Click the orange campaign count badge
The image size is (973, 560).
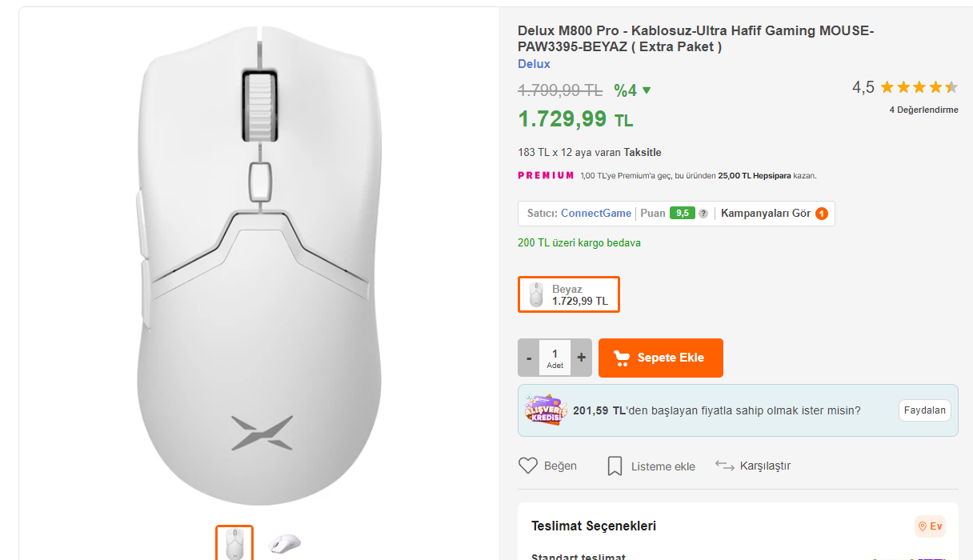(821, 214)
